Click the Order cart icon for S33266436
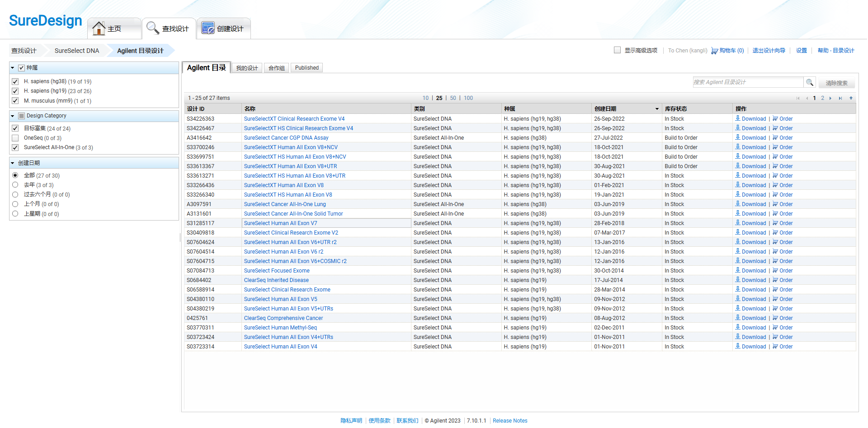Screen dimensions: 868x428 775,185
